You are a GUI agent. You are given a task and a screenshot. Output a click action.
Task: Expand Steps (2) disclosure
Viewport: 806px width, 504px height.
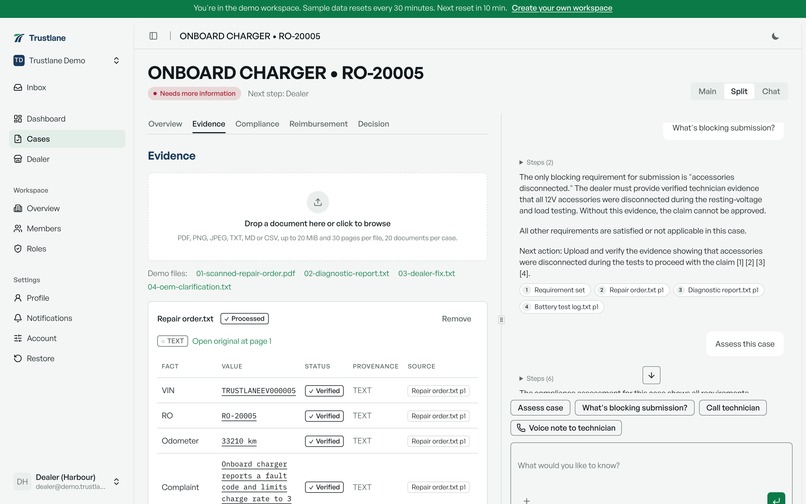point(536,163)
